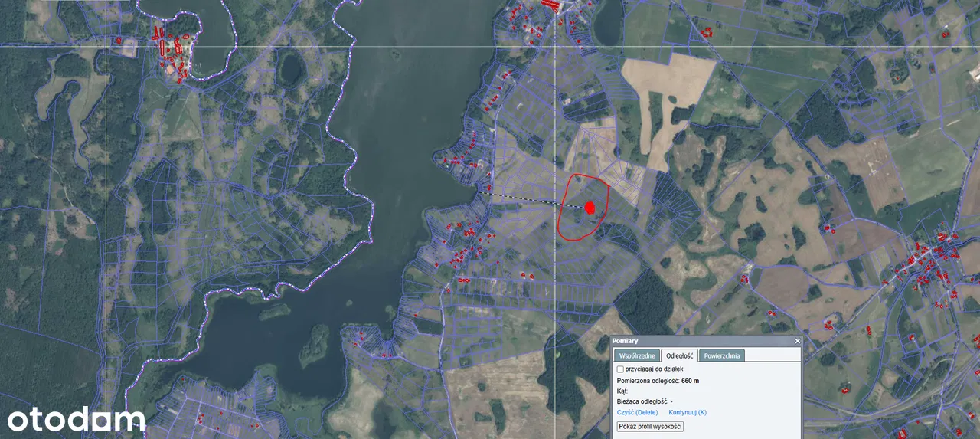Screen dimensions: 980x439
Task: Select the Odległość tab
Action: [679, 355]
